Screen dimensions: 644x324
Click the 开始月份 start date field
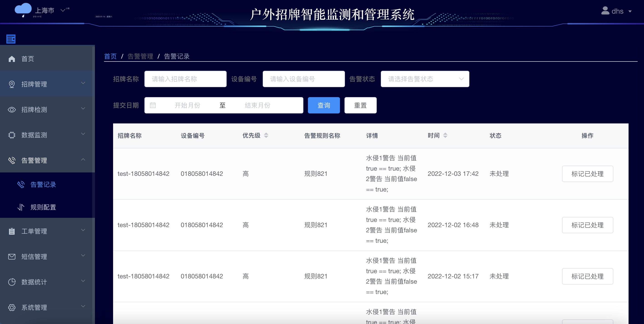(x=187, y=106)
